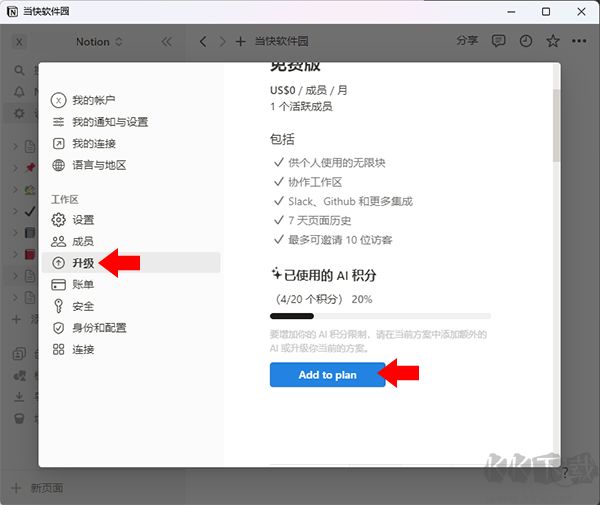The height and width of the screenshot is (505, 600).
Task: Click the 1 个活跃成员 text
Action: [301, 106]
